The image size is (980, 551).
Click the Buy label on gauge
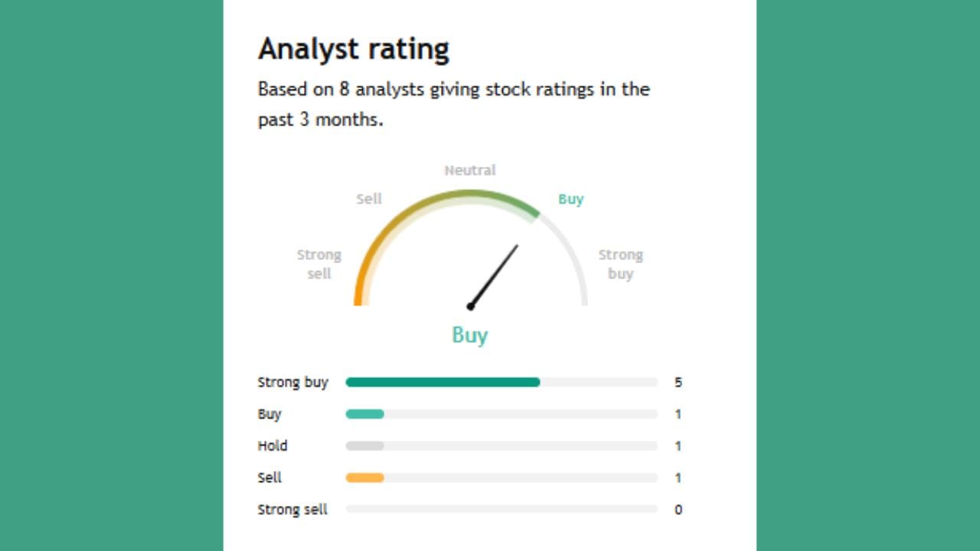[570, 199]
